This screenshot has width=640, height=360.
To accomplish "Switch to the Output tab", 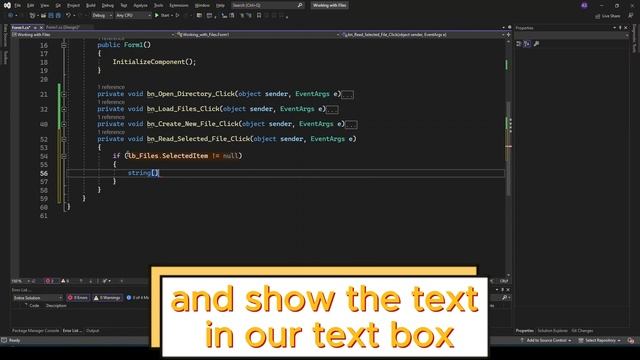I will [x=93, y=331].
